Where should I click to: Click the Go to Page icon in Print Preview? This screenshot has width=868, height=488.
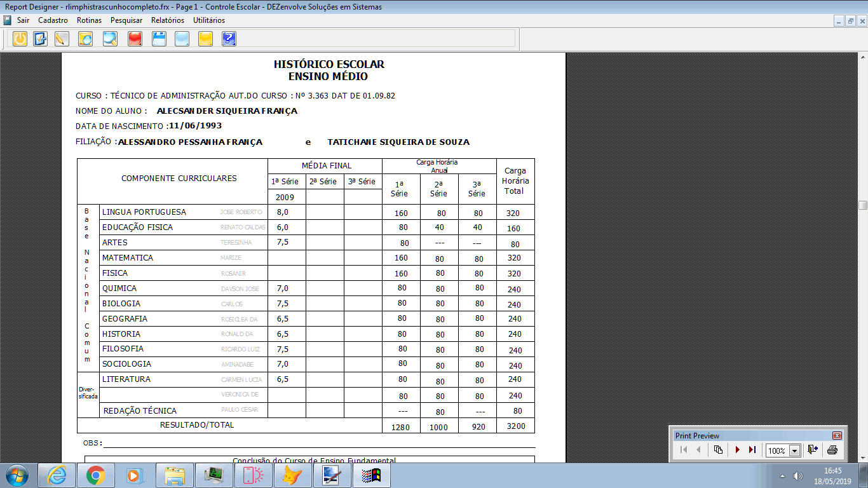click(718, 450)
